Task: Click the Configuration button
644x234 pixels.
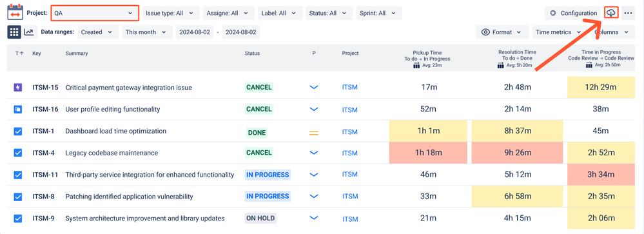Action: tap(573, 13)
